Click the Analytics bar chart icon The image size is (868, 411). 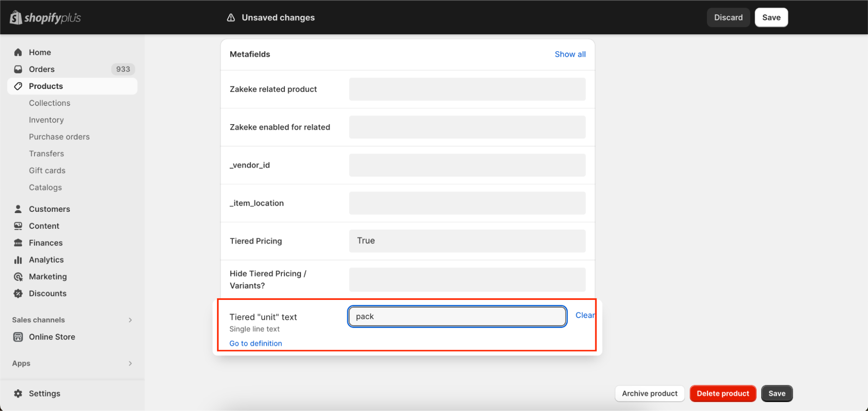[18, 260]
